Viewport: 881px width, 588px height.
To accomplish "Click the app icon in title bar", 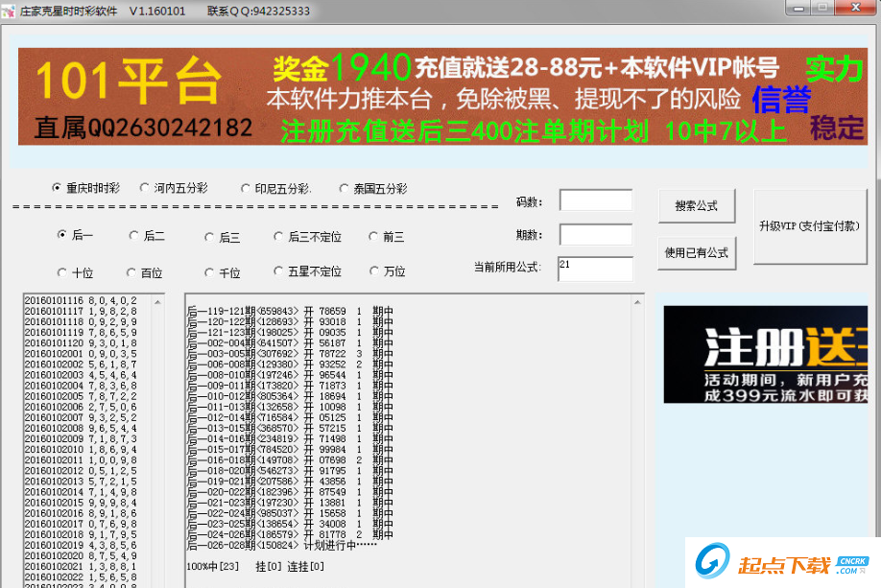I will tap(8, 11).
